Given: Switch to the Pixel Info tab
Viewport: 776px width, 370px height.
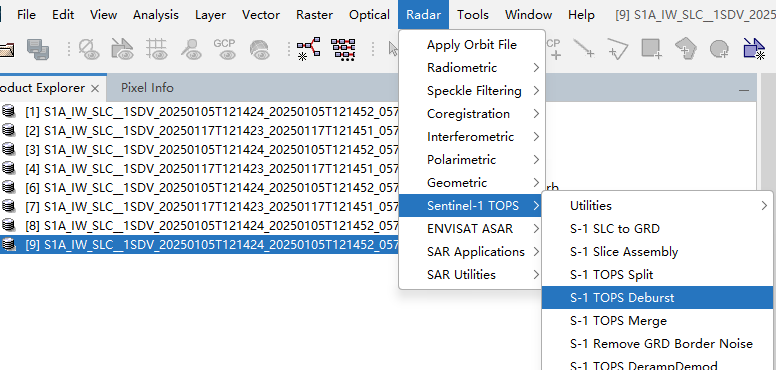Looking at the screenshot, I should pos(147,88).
